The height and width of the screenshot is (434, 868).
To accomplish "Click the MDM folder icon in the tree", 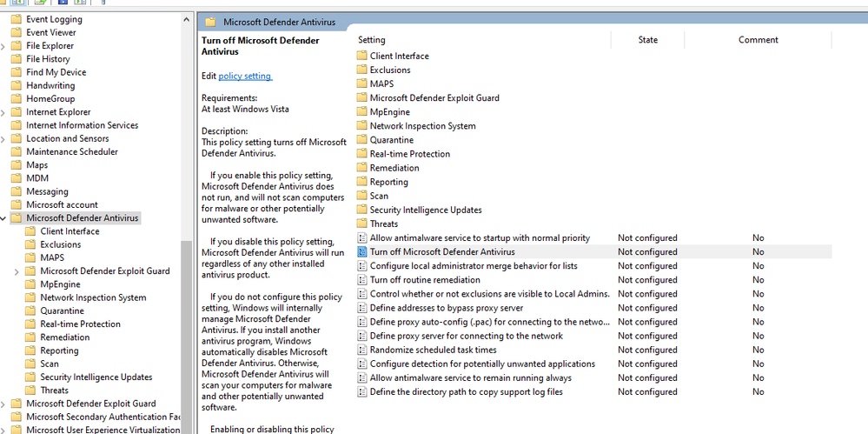I will [x=16, y=178].
